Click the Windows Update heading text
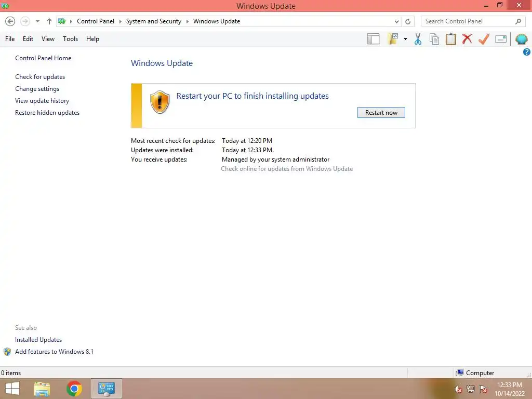532x399 pixels. 162,63
